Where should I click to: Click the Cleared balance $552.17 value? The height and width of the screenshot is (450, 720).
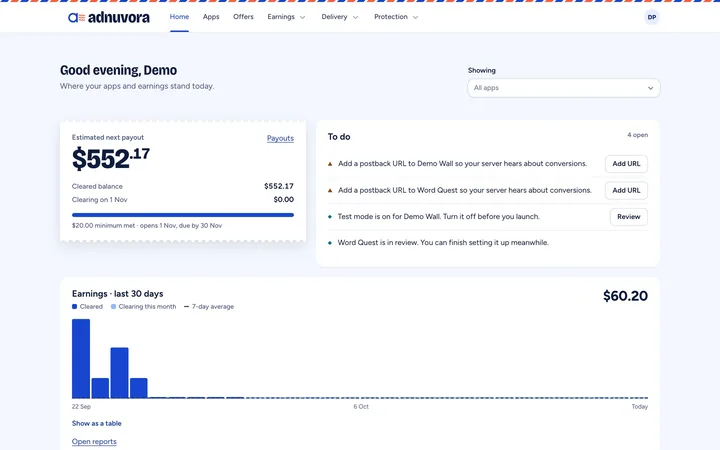point(279,186)
